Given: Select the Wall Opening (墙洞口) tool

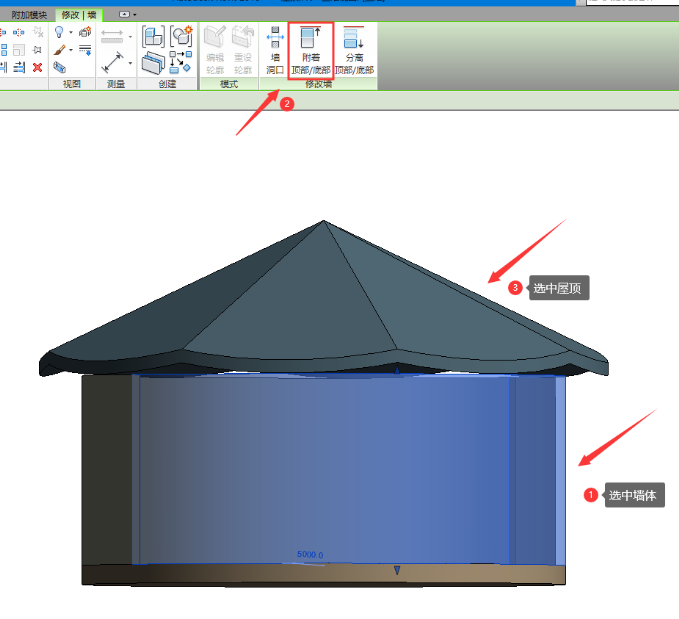Looking at the screenshot, I should point(275,51).
